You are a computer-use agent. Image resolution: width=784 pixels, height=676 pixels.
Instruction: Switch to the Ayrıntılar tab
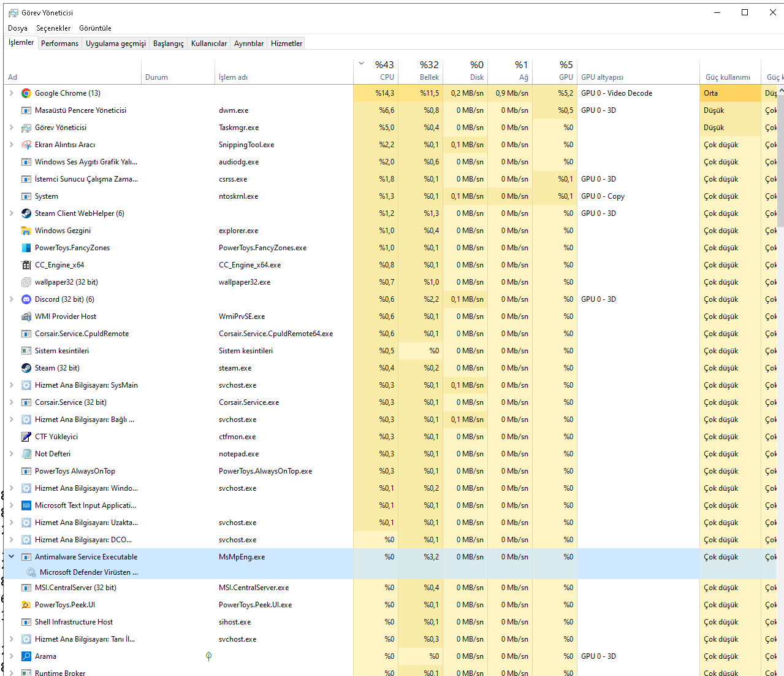tap(249, 44)
